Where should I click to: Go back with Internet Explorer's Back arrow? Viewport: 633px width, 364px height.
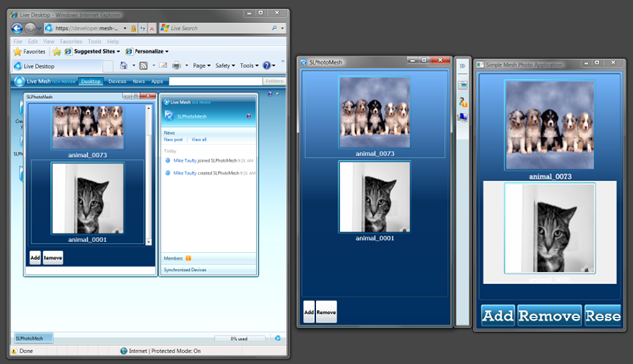[x=17, y=28]
